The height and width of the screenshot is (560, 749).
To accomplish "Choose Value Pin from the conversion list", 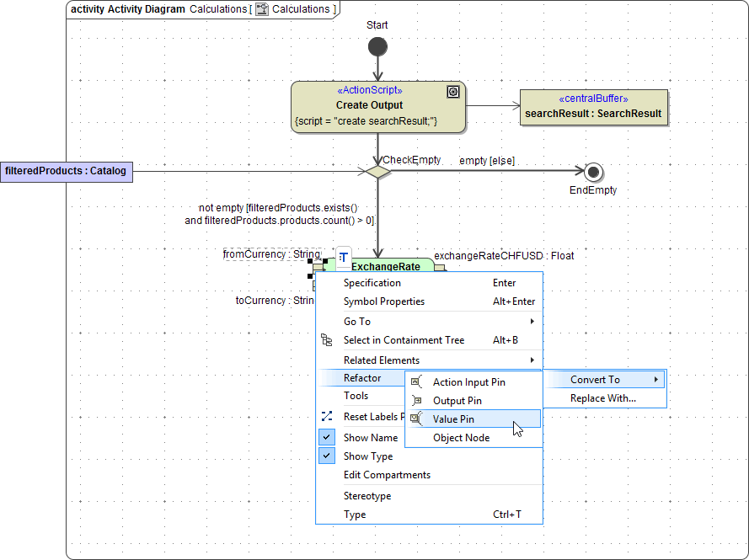I will (x=453, y=419).
